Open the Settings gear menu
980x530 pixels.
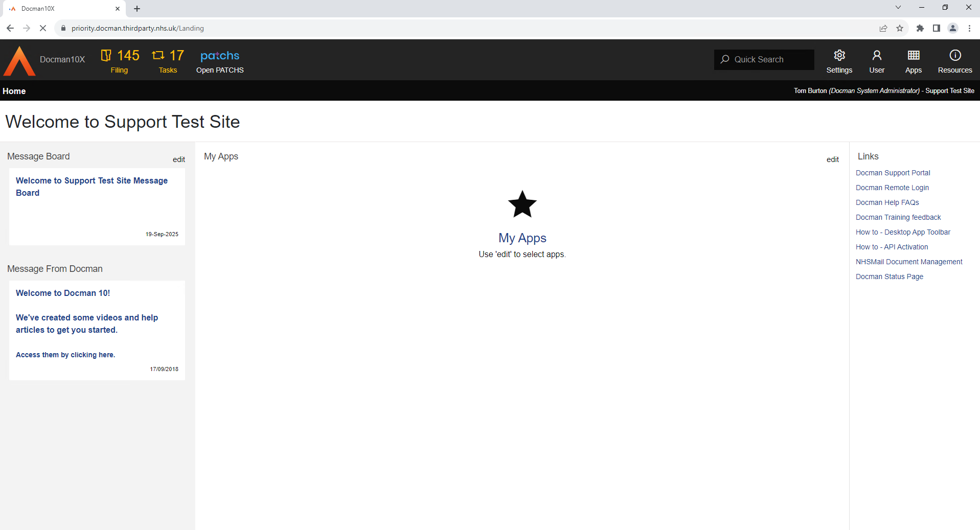click(839, 61)
